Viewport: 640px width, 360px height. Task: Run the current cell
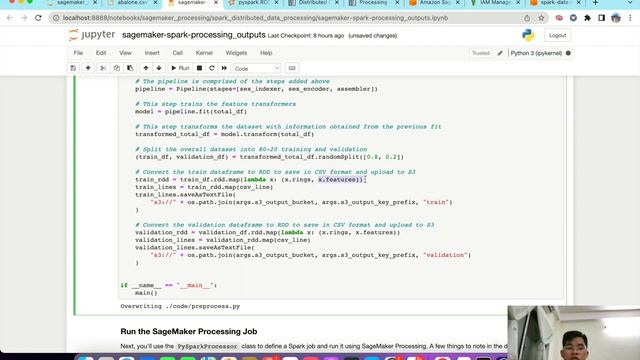[x=180, y=68]
